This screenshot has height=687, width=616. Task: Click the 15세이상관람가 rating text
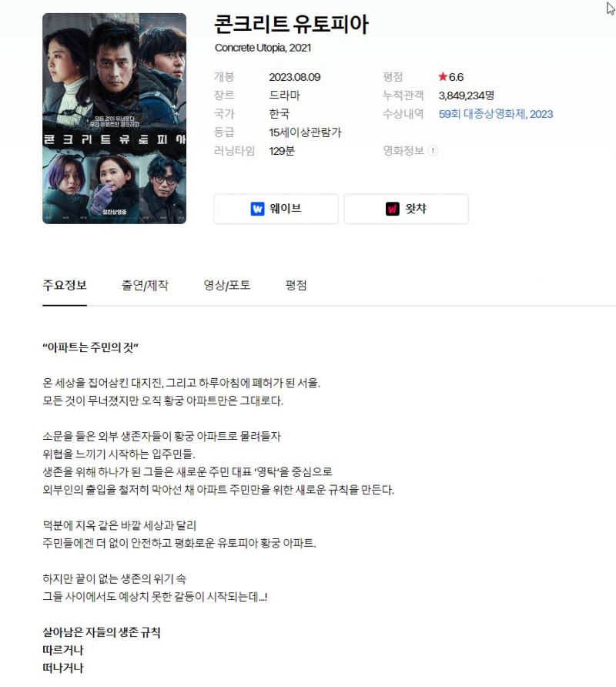click(x=305, y=132)
